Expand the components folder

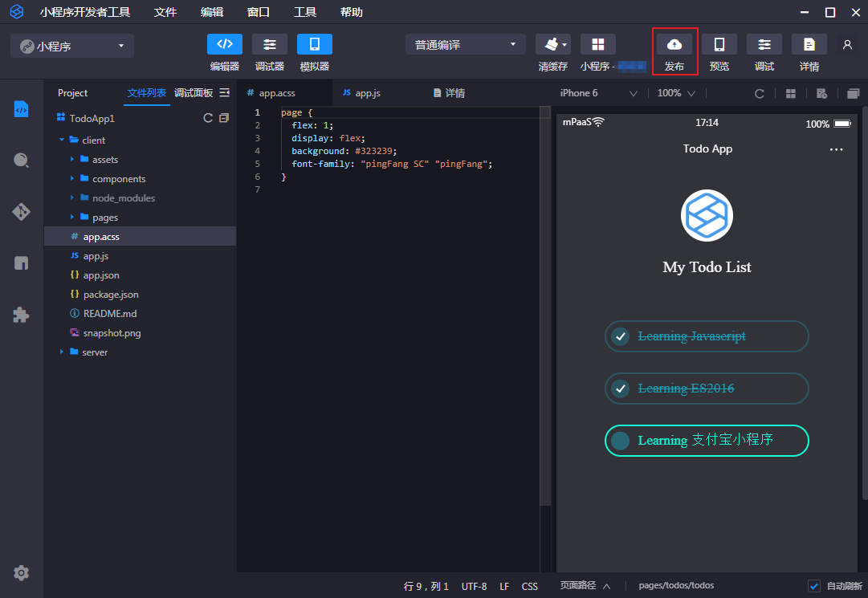coord(72,179)
